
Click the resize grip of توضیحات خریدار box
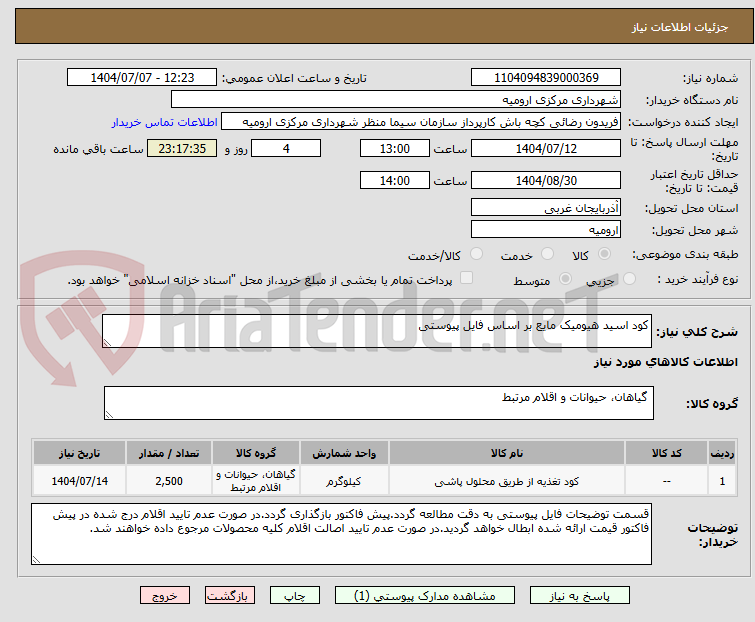tap(37, 559)
